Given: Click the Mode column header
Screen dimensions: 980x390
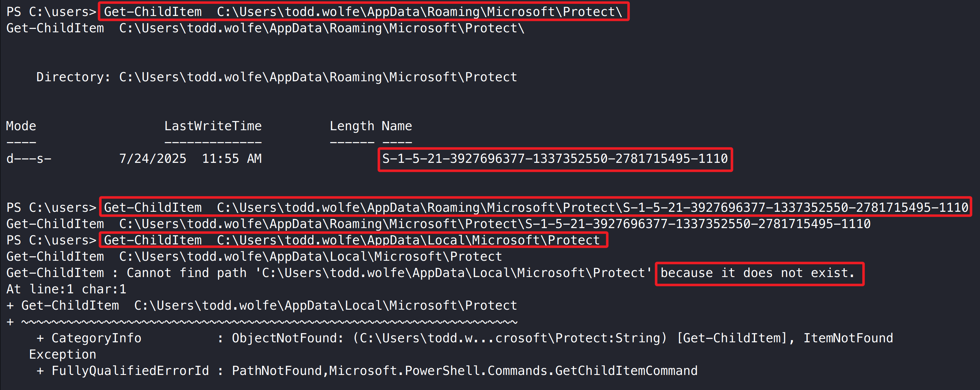Looking at the screenshot, I should (21, 126).
